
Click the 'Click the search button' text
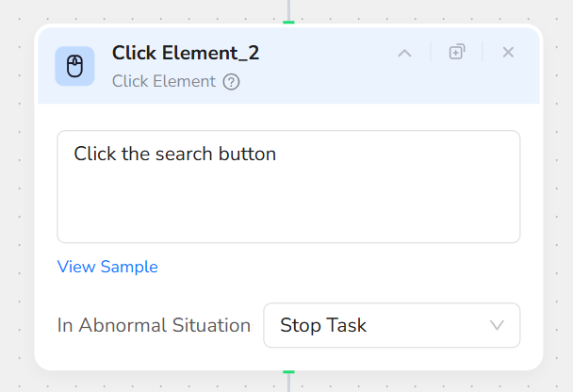point(175,154)
